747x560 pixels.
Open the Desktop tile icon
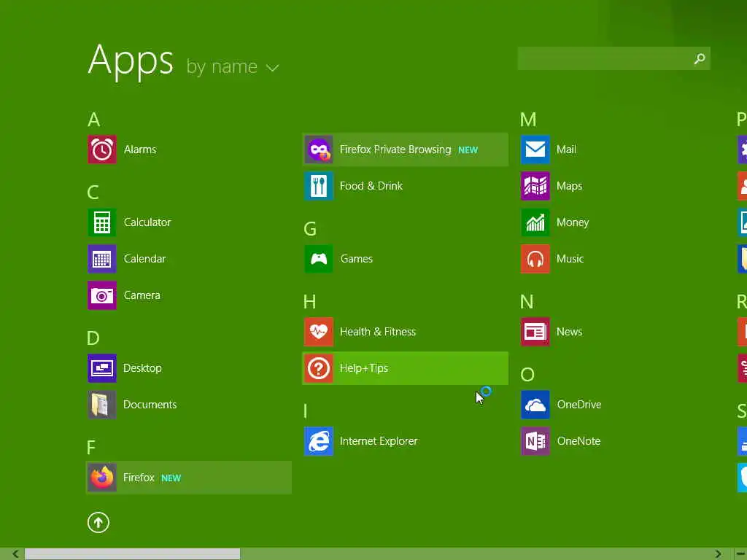click(x=102, y=368)
